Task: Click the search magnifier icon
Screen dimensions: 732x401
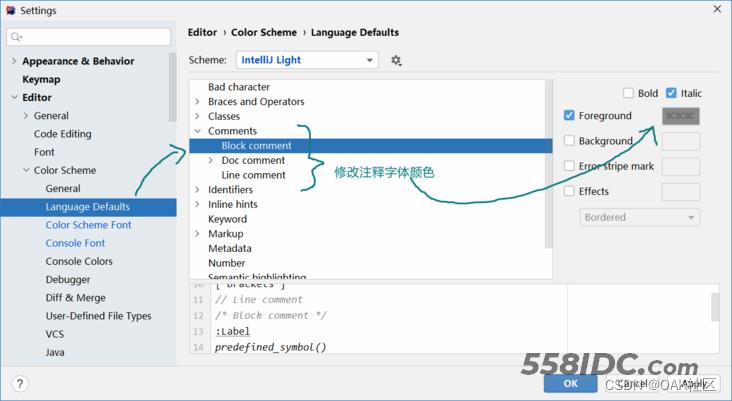Action: 16,37
